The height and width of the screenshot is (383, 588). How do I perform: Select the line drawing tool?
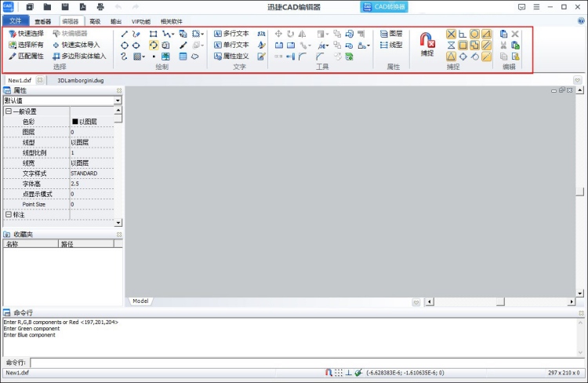click(x=125, y=35)
